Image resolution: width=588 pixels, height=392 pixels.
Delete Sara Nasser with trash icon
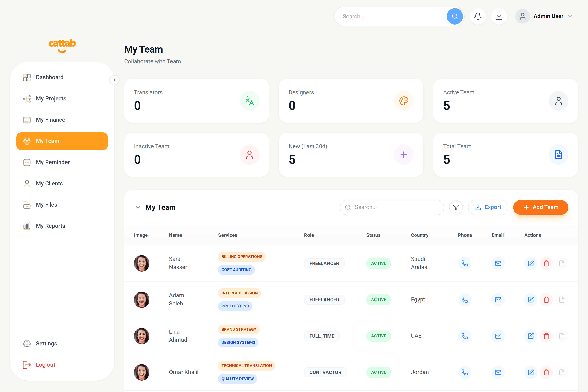tap(546, 263)
